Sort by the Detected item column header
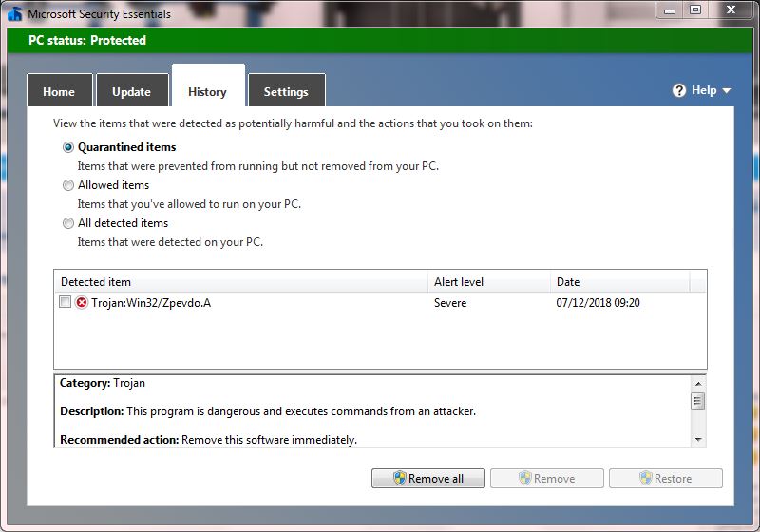This screenshot has width=760, height=532. pos(241,281)
